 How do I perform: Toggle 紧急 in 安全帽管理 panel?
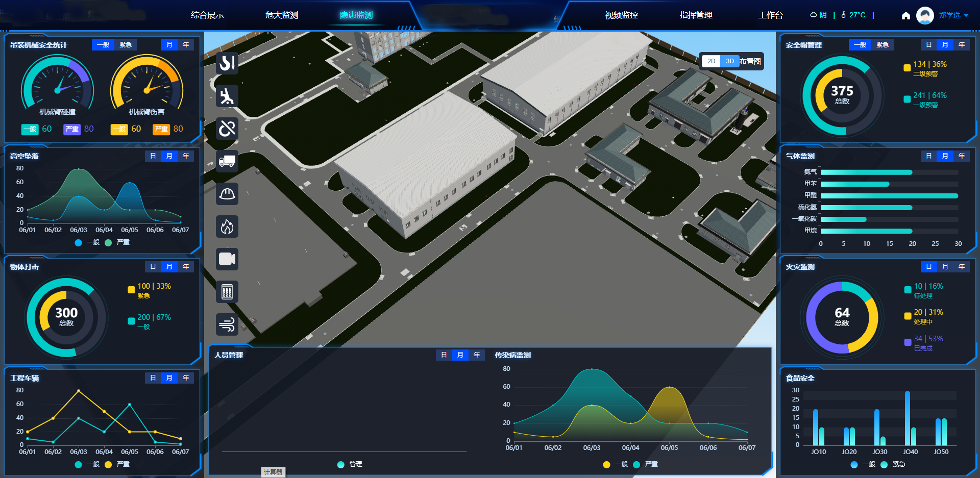tap(882, 45)
